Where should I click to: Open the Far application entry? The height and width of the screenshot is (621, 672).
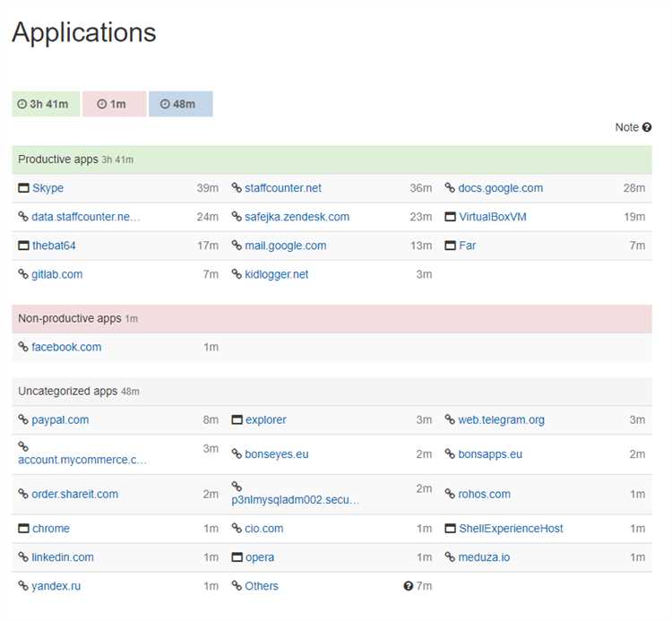coord(467,246)
